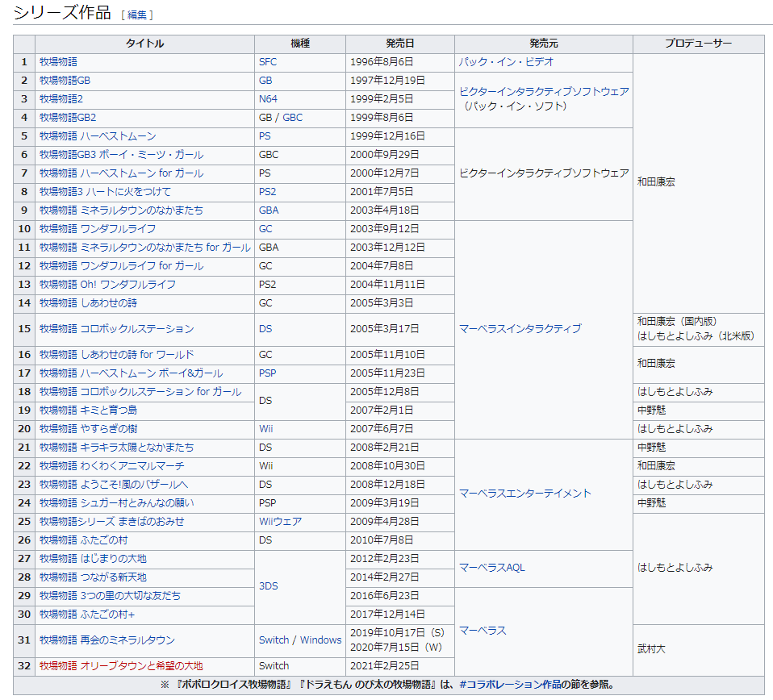Viewport: 773px width, 700px height.
Task: Open 牧場物語 キラキラ太陽となかまたち link
Action: pos(116,448)
